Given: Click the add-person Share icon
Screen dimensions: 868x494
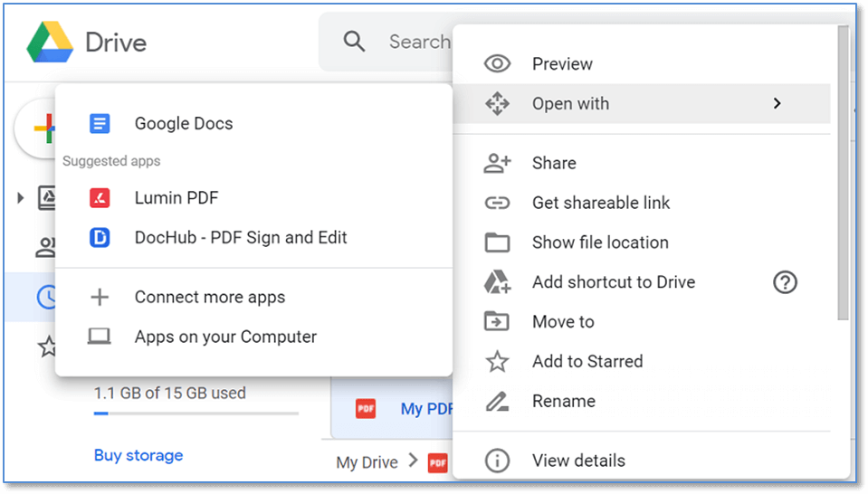Looking at the screenshot, I should [497, 163].
